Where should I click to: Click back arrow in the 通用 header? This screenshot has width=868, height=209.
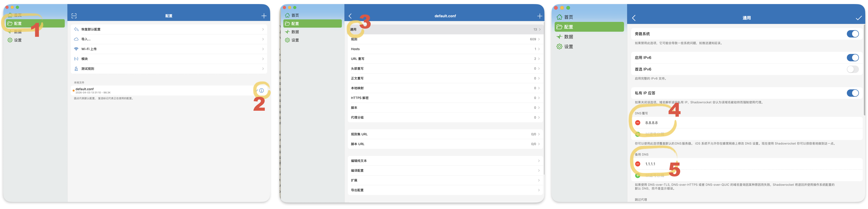tap(634, 18)
